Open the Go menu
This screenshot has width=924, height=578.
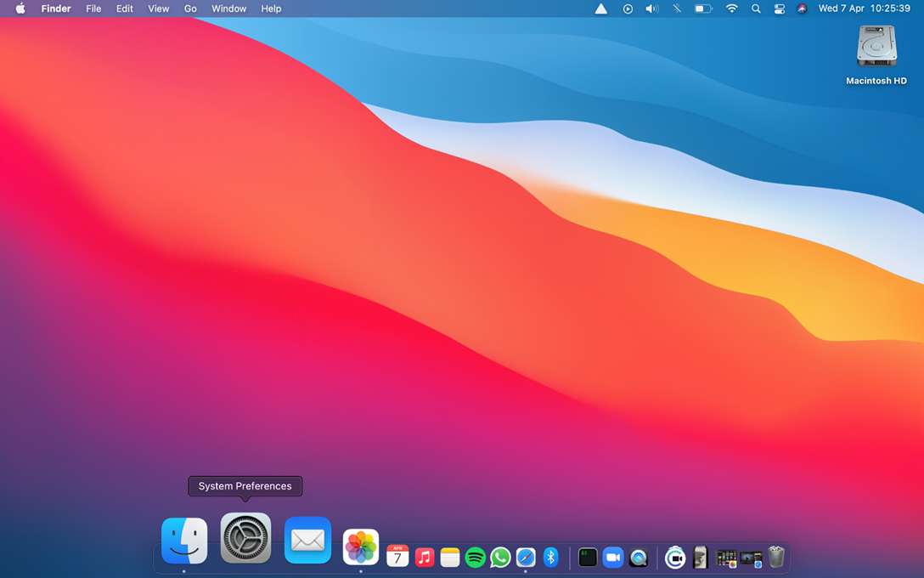(x=190, y=8)
